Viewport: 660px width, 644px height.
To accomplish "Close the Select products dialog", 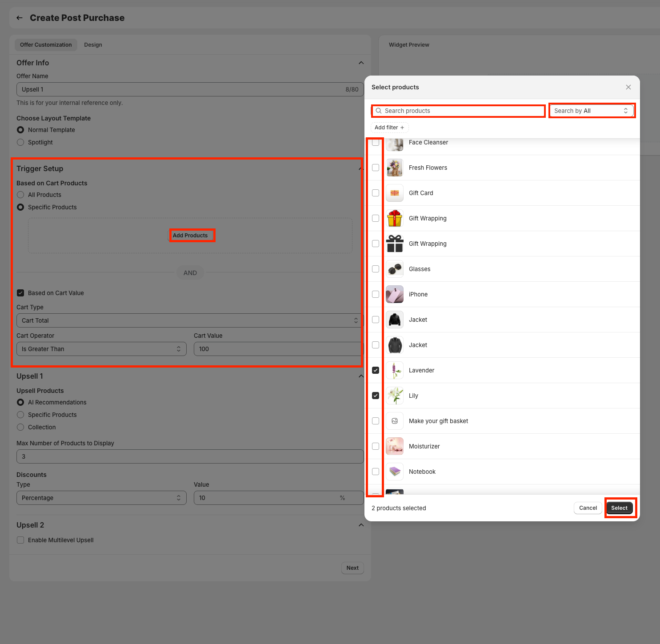I will pyautogui.click(x=628, y=87).
